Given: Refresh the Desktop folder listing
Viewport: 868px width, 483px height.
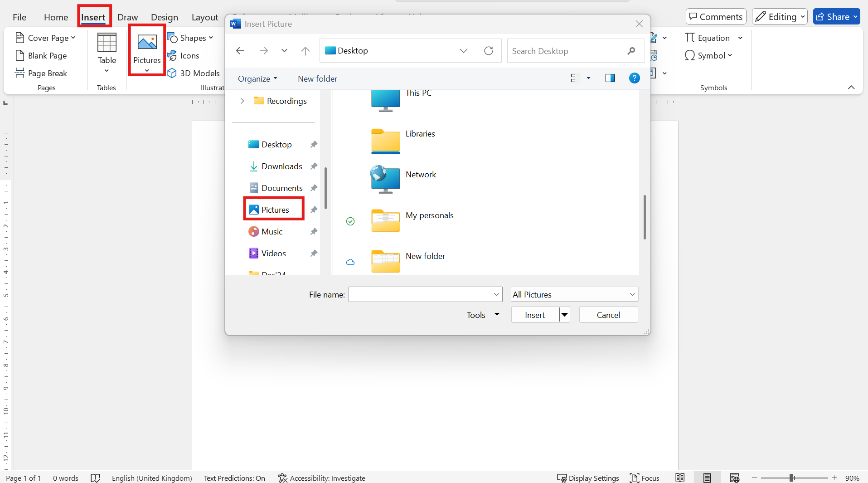Looking at the screenshot, I should [489, 51].
